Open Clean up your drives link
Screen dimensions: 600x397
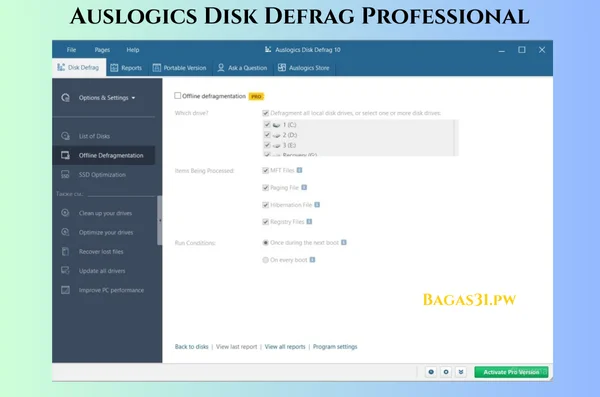tap(105, 213)
